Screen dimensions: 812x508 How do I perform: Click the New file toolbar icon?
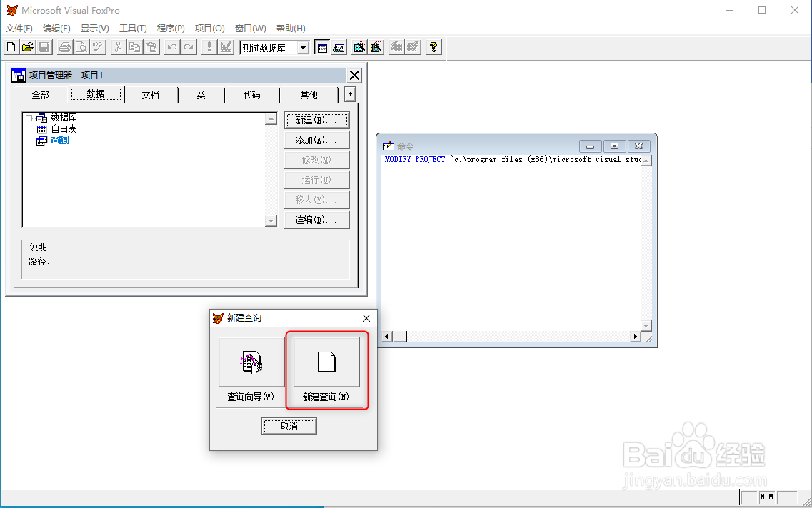[x=11, y=48]
